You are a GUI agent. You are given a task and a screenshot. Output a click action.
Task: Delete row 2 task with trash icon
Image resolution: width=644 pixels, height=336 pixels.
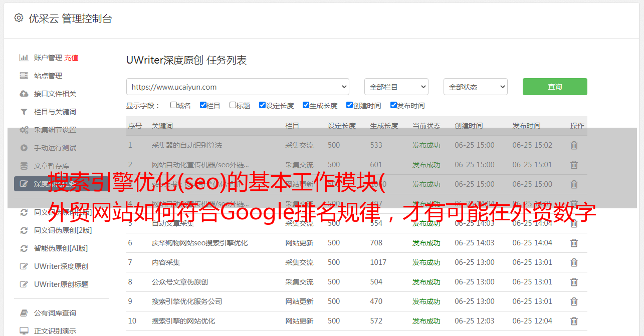pyautogui.click(x=574, y=165)
